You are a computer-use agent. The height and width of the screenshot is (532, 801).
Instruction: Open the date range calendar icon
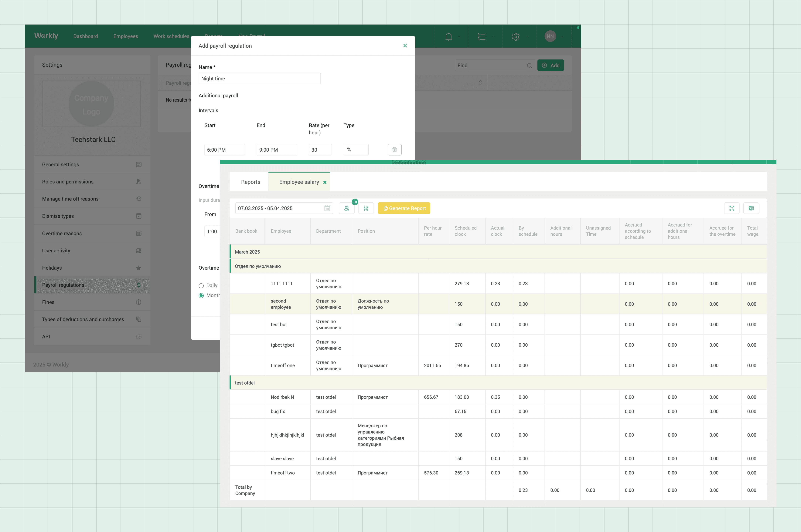pos(327,208)
